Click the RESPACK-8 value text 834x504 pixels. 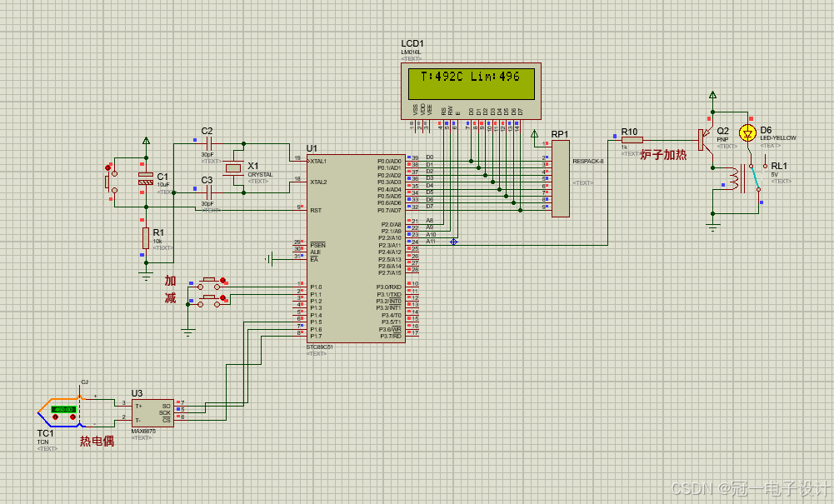pyautogui.click(x=587, y=161)
